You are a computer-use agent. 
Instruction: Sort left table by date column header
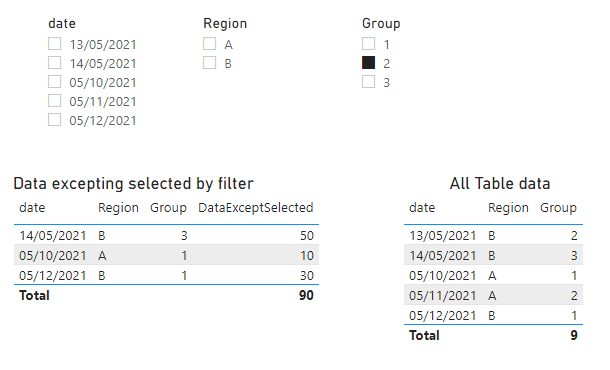point(32,208)
